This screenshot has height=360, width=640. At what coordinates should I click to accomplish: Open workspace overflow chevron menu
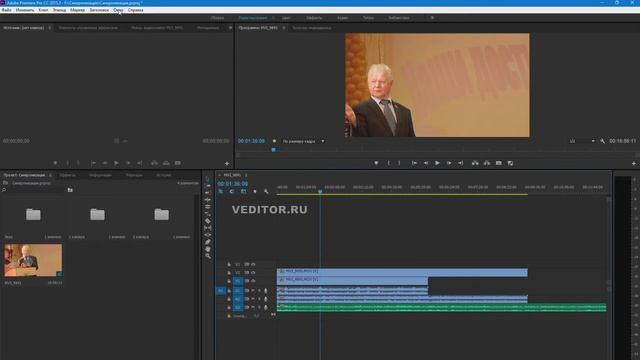[432, 18]
